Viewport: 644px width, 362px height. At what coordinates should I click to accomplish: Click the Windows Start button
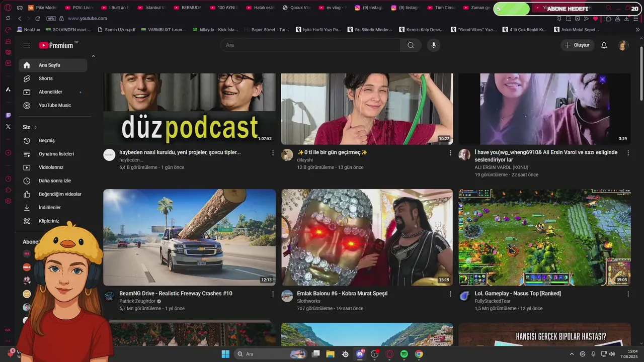225,354
